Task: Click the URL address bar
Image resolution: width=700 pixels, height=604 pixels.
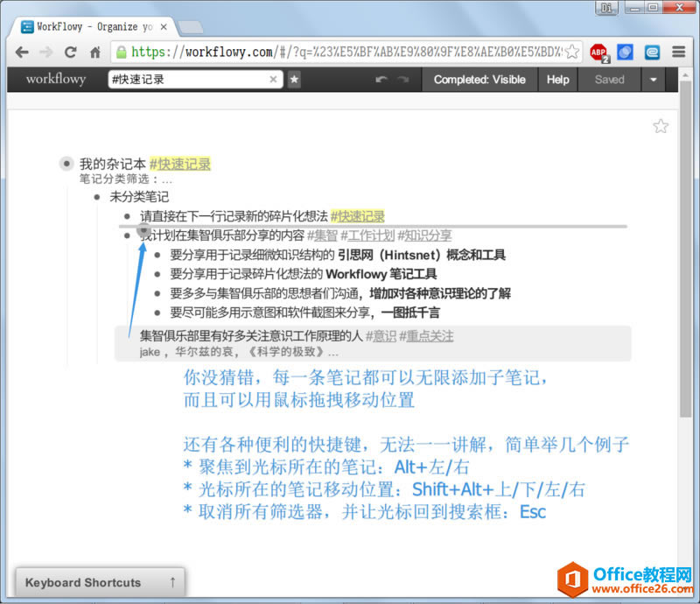Action: pos(346,53)
